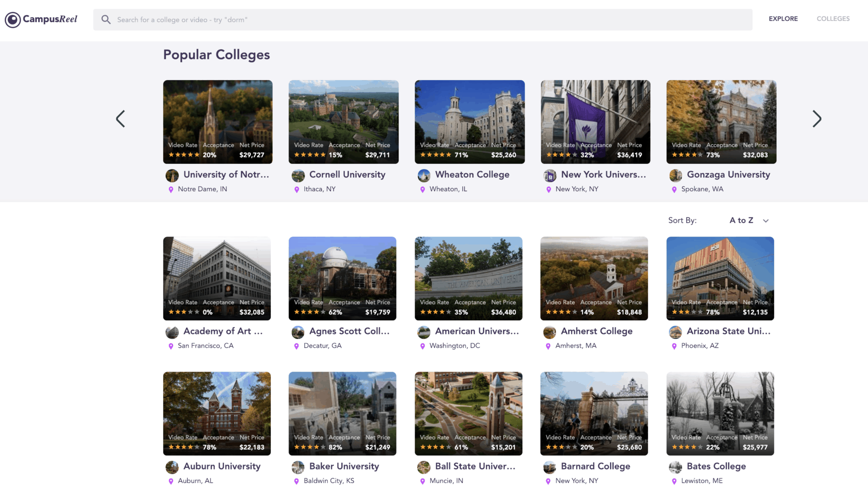The image size is (868, 489).
Task: Open Gonzaga University thumbnail image
Action: 721,122
